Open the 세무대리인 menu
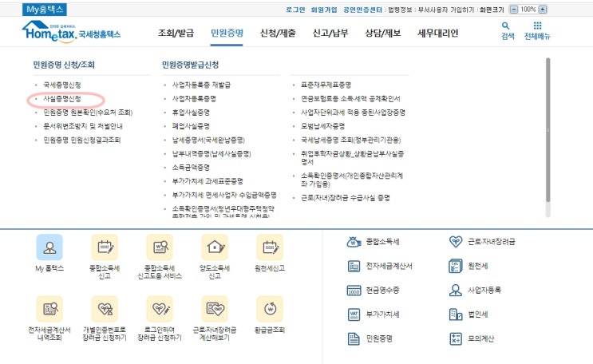Screen dimensions: 593x364 coord(438,34)
